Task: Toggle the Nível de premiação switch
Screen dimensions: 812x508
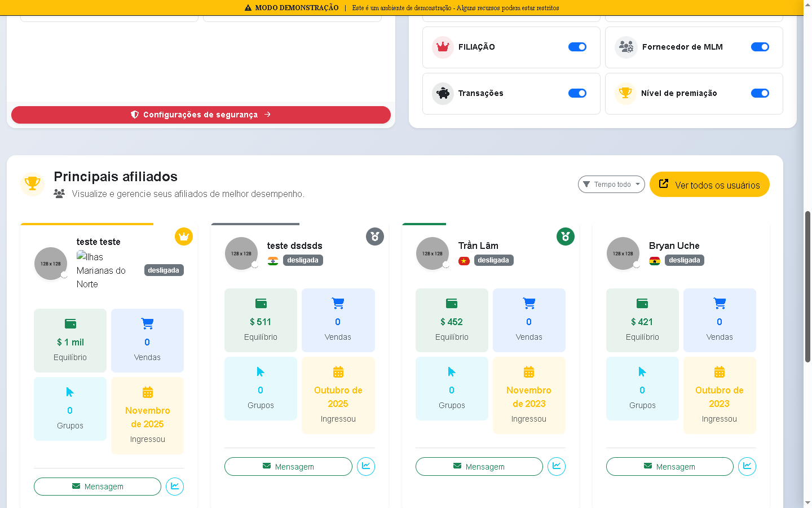Action: [760, 93]
